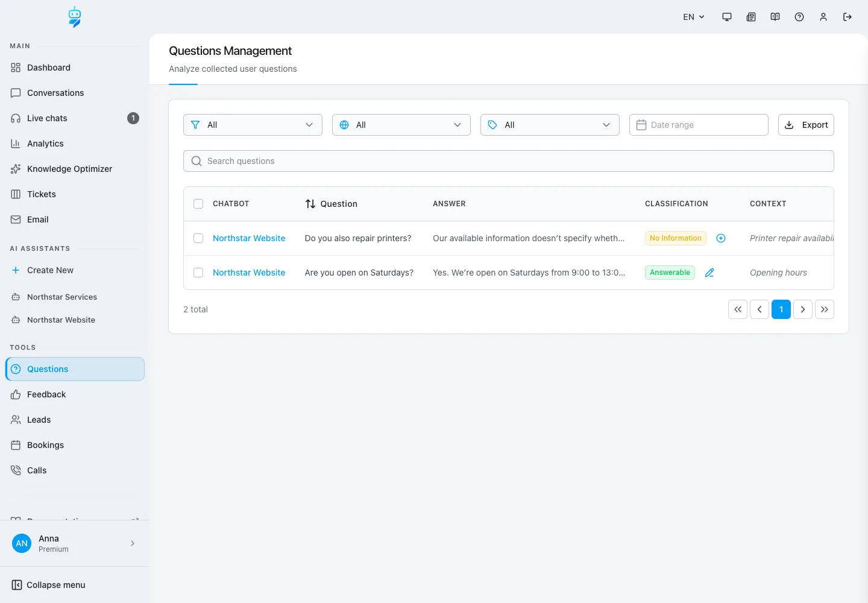
Task: Open the tag classification All dropdown
Action: point(550,125)
